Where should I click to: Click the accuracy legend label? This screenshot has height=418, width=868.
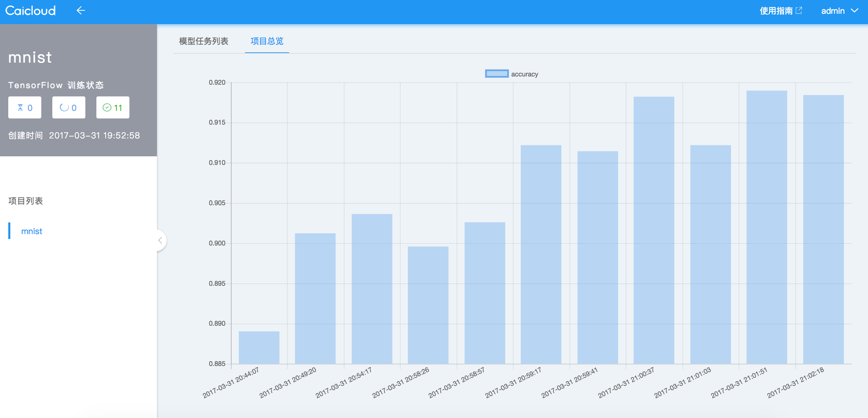(524, 74)
